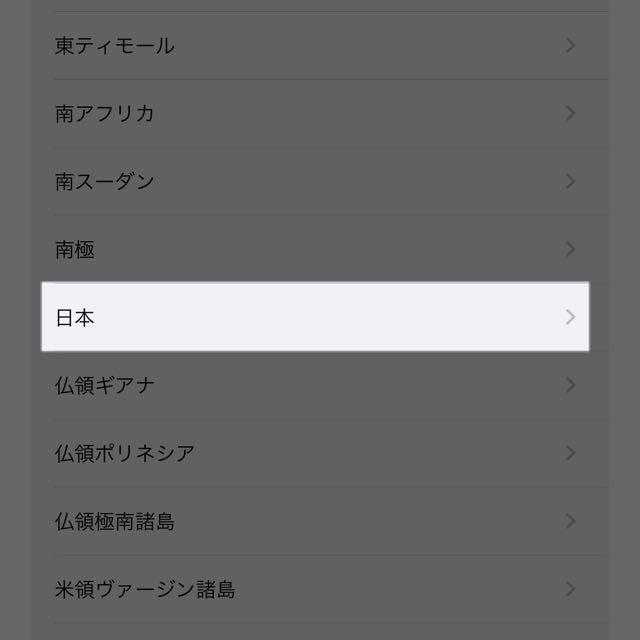Viewport: 640px width, 640px height.
Task: Choose 米領ヴァージン諸島
Action: [x=320, y=589]
